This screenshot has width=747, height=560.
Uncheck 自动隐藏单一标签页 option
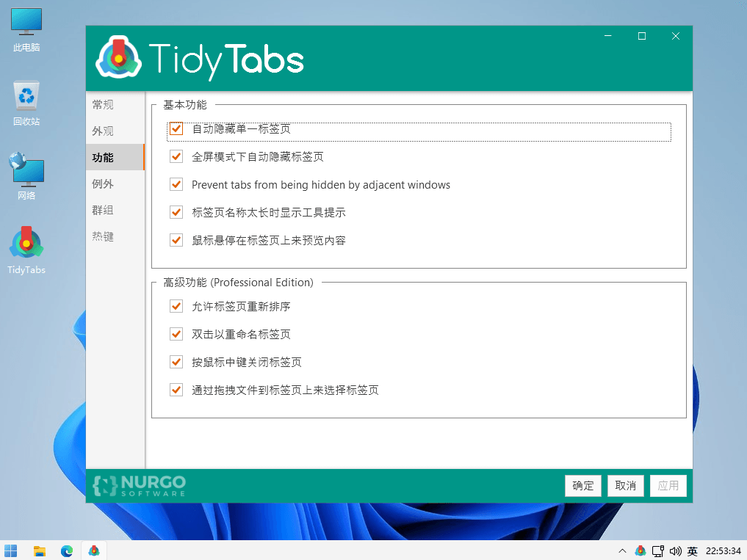pos(176,128)
